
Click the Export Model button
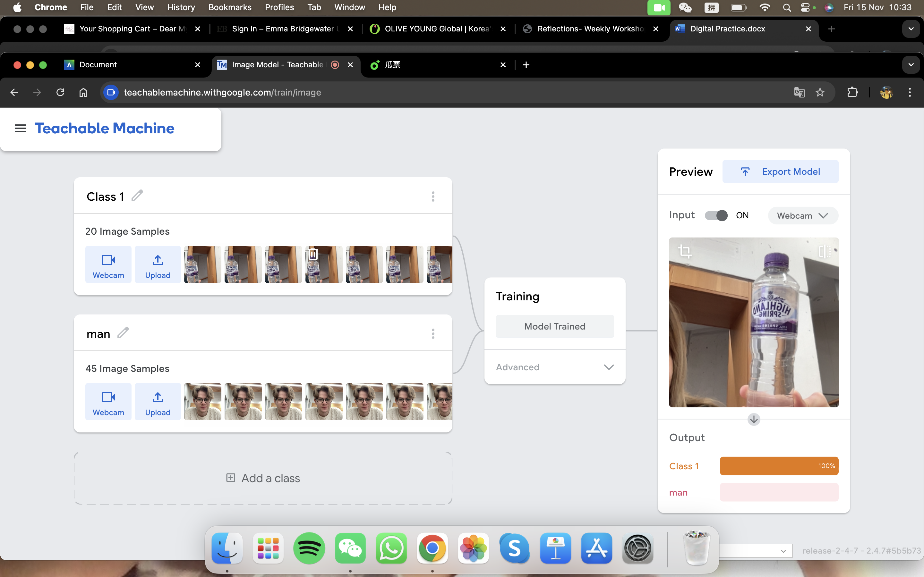780,172
